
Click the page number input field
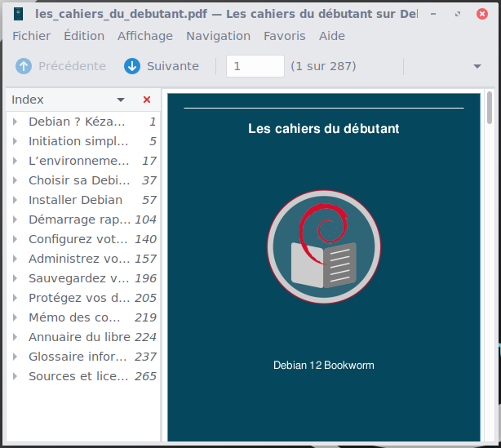pos(255,66)
